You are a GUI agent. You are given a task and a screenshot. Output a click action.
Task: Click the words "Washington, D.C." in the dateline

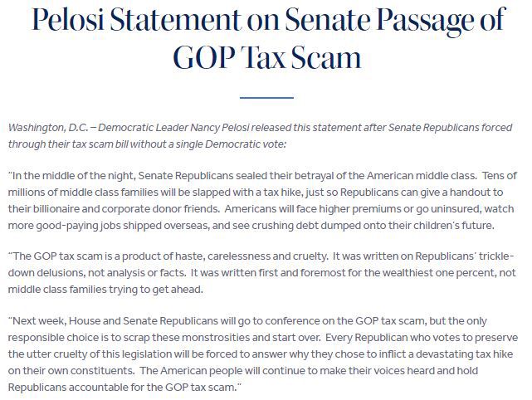click(x=48, y=128)
